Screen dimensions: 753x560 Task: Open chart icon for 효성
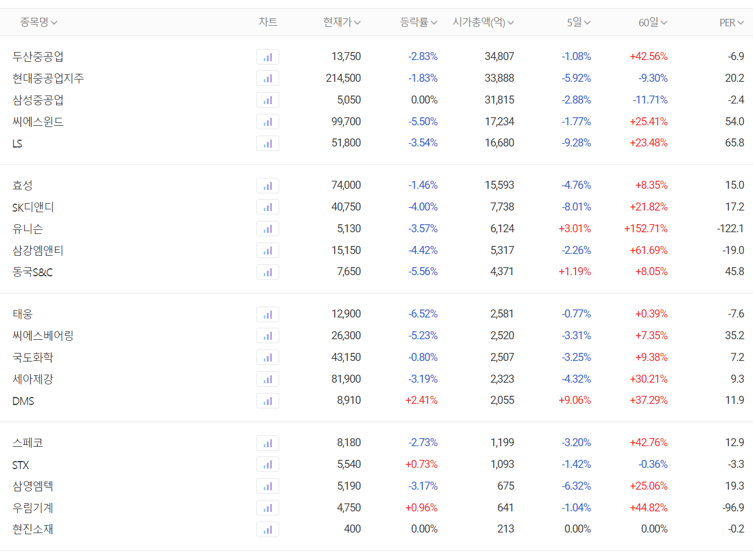[x=268, y=185]
